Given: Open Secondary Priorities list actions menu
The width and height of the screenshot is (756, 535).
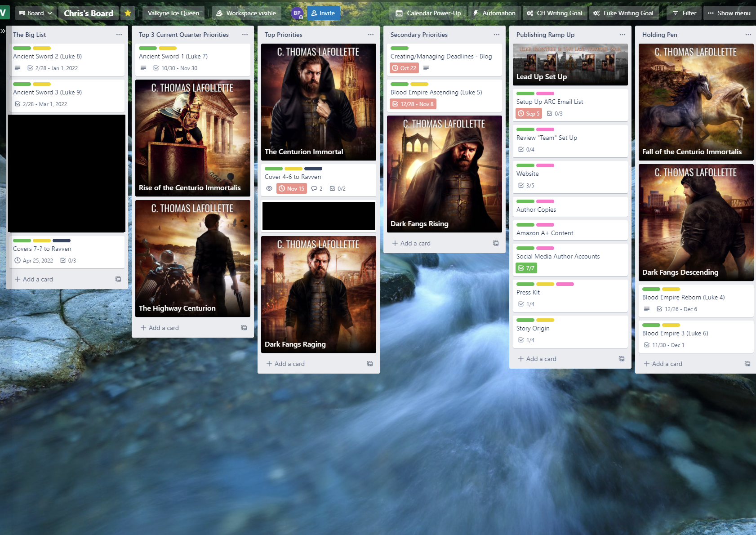Looking at the screenshot, I should 497,35.
